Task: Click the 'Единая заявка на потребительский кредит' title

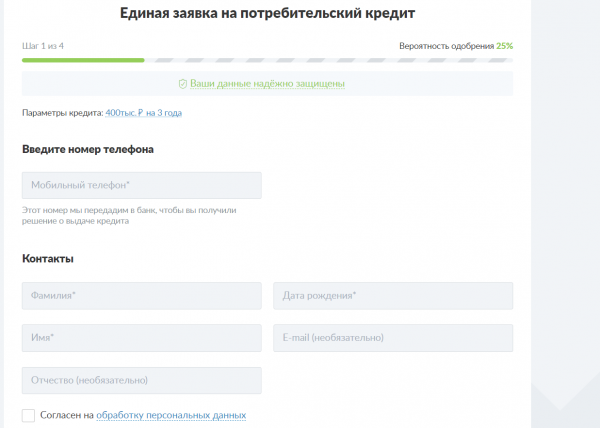Action: coord(267,13)
